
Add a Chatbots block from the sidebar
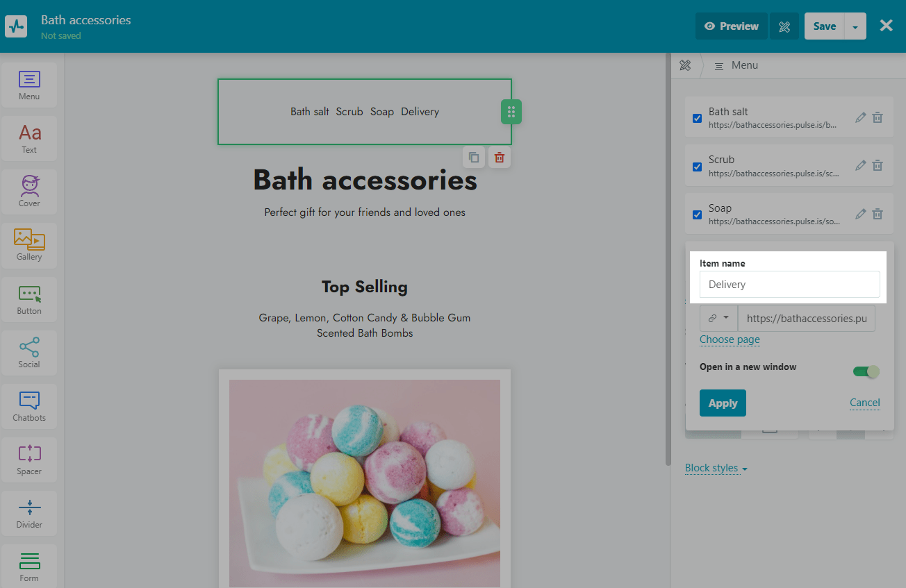pyautogui.click(x=29, y=406)
